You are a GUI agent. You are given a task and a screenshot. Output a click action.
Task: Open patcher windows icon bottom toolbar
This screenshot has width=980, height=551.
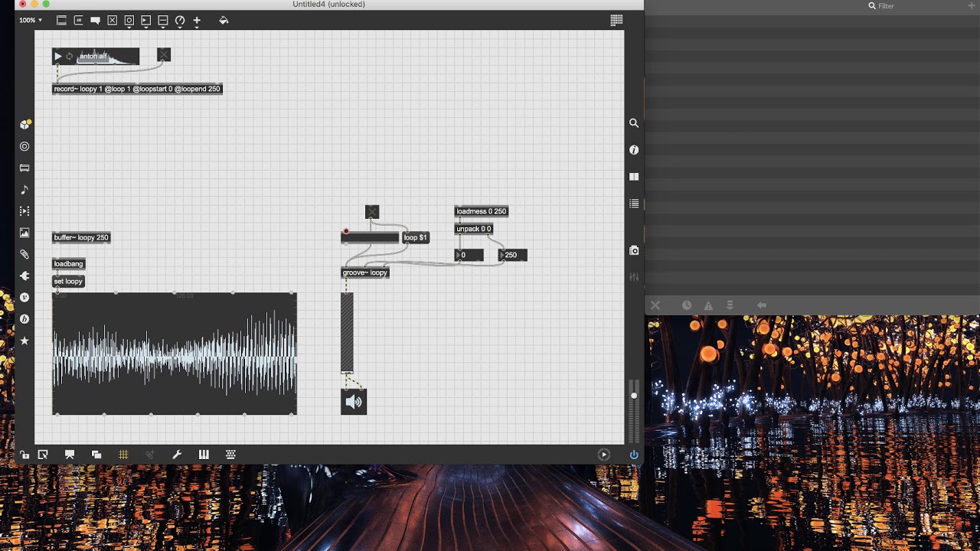tap(96, 455)
